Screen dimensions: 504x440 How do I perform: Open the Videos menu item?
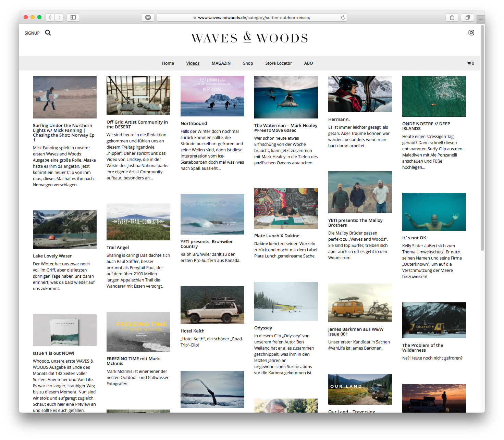(193, 63)
